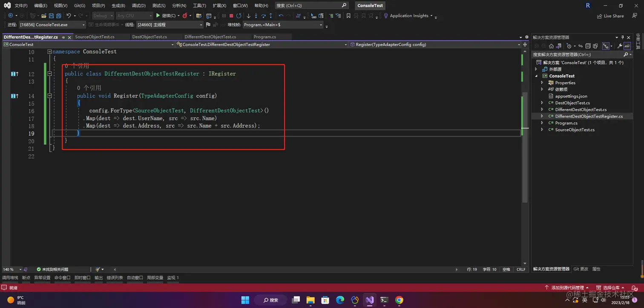
Task: Stop debugging with the red square
Action: click(x=231, y=16)
